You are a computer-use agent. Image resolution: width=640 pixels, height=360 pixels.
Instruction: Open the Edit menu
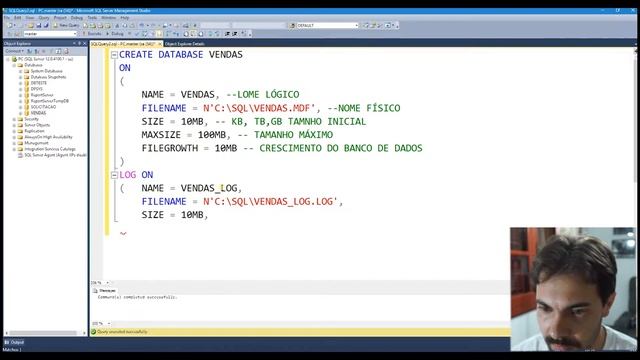pyautogui.click(x=18, y=18)
